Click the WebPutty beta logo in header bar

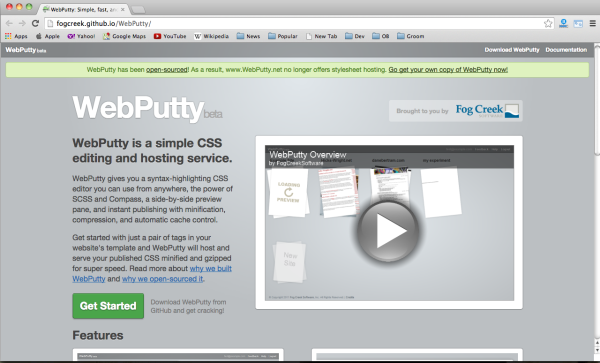click(26, 50)
